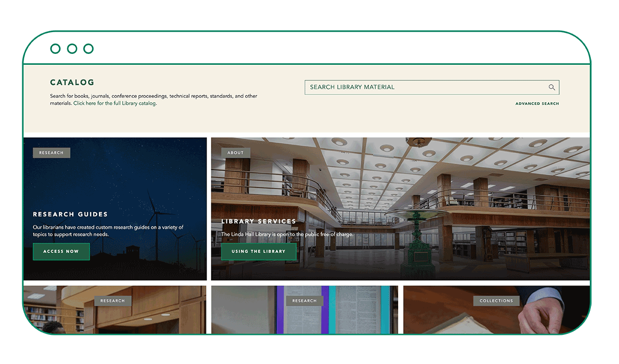Select the RESEARCH tag on Research Guides card
Image resolution: width=619 pixels, height=364 pixels.
[x=51, y=152]
